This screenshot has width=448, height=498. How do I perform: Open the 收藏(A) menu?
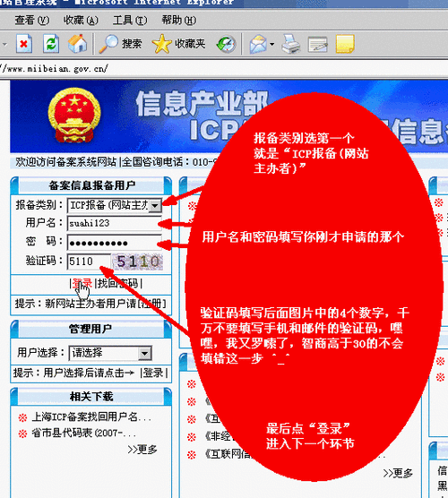coord(81,21)
